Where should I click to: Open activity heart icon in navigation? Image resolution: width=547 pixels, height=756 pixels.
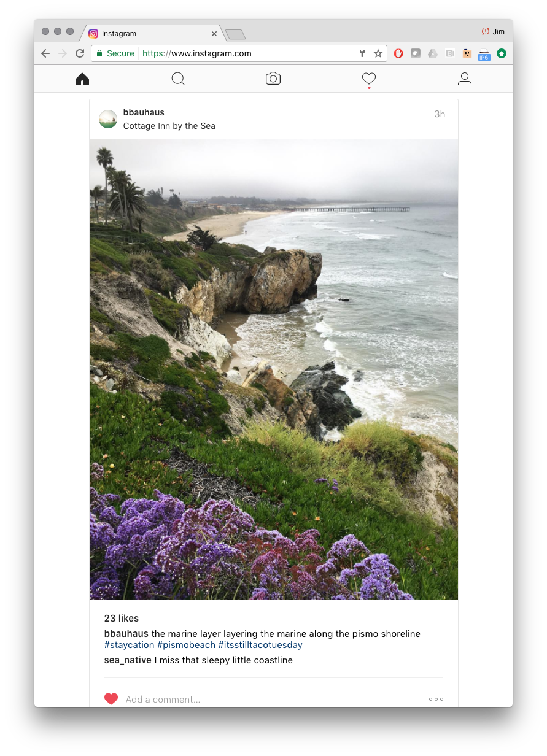(369, 79)
